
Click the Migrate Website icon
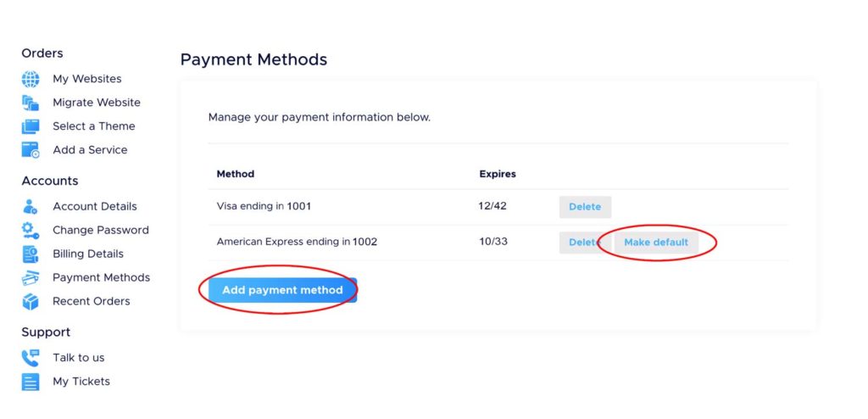pos(31,103)
